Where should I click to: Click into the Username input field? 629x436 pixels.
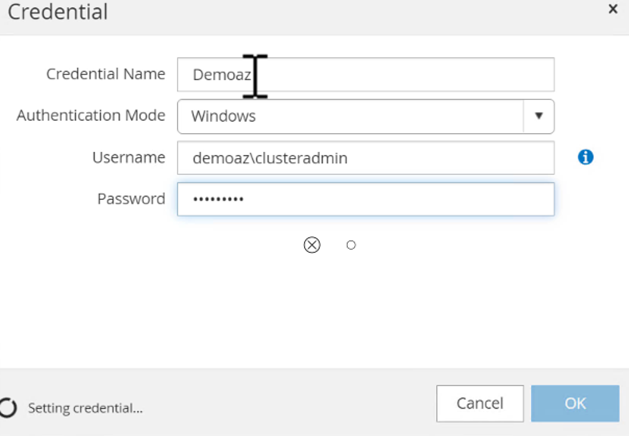tap(365, 158)
